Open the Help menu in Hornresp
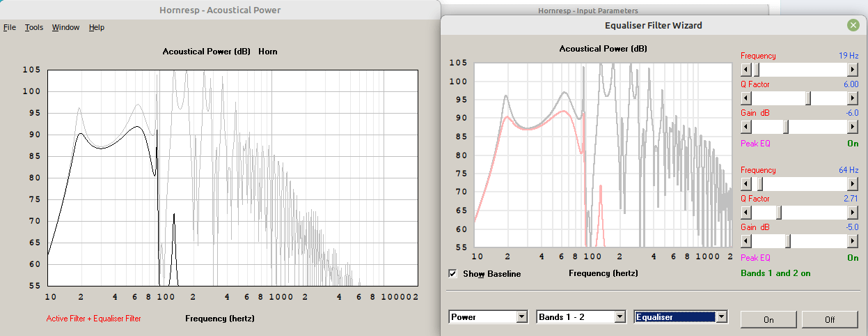 click(x=97, y=27)
